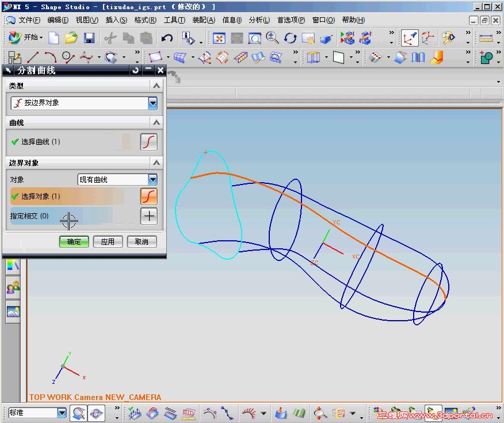Undo the last action
The image size is (504, 423).
(167, 39)
